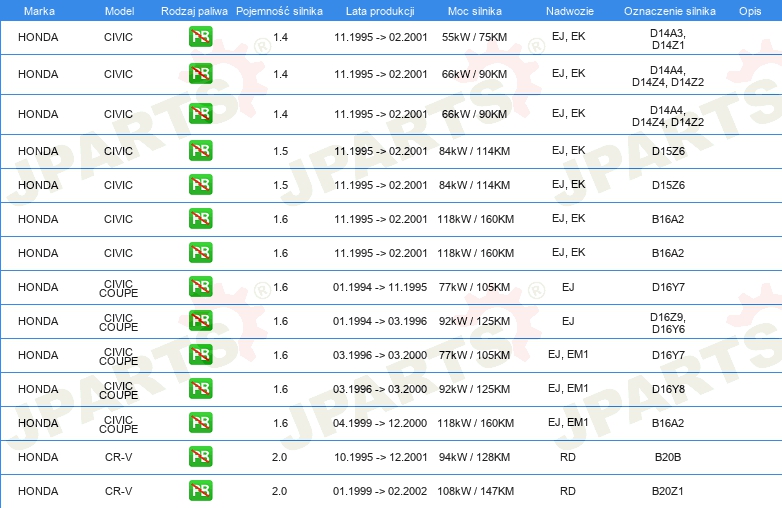Select the 'D14A3, D14Z1' engine code cell
Image resolution: width=782 pixels, height=508 pixels.
click(668, 39)
